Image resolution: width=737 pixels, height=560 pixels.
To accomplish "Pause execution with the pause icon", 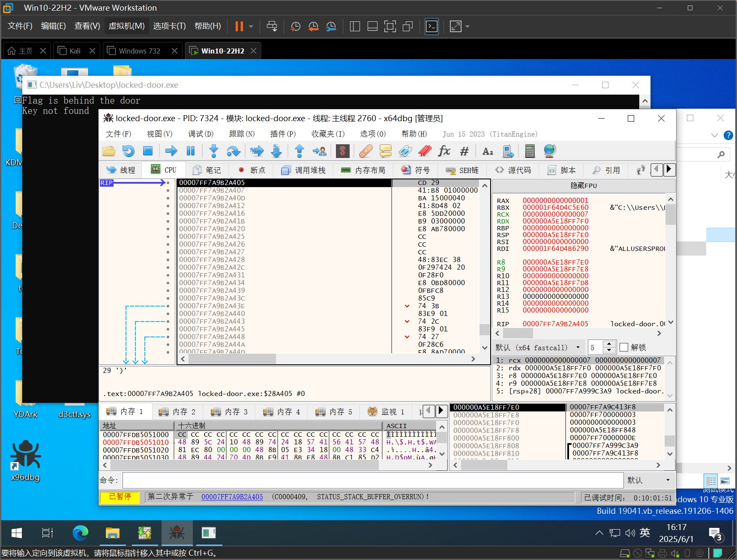I will (x=191, y=151).
